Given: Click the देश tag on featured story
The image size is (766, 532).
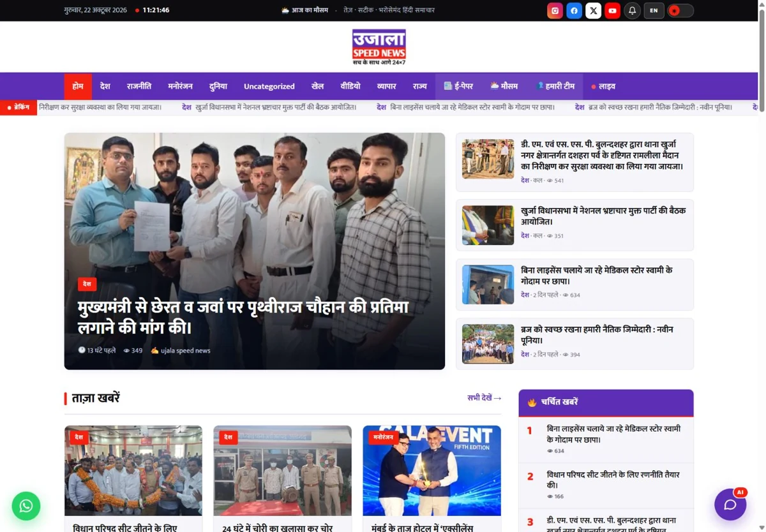Looking at the screenshot, I should pyautogui.click(x=87, y=284).
